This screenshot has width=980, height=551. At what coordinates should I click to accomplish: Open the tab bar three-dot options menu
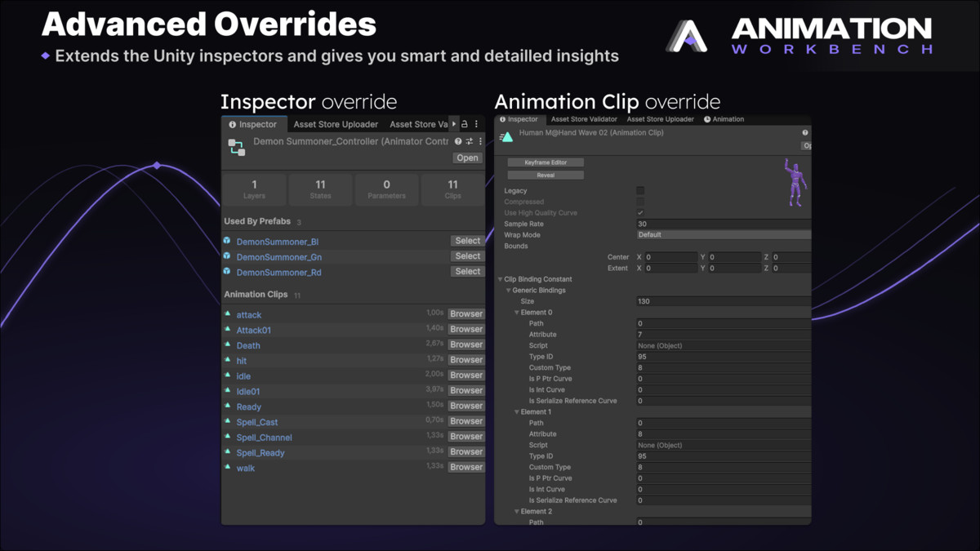tap(476, 124)
